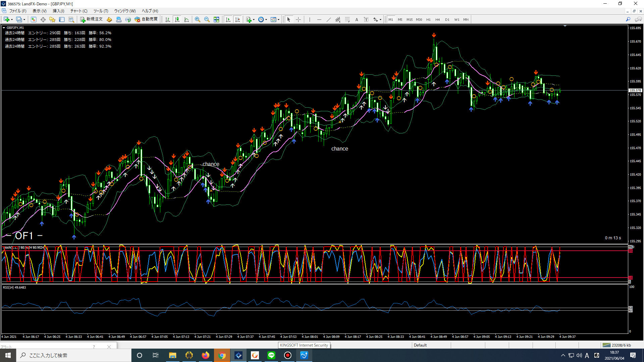644x362 pixels.
Task: Select the trendline drawing tool
Action: tap(328, 19)
